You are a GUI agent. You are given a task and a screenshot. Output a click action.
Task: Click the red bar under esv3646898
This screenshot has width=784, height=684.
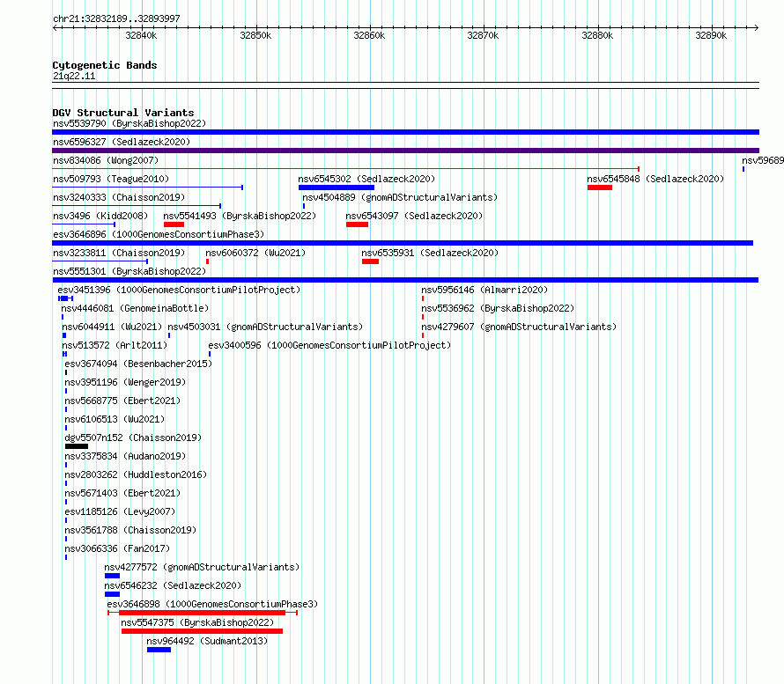(203, 613)
